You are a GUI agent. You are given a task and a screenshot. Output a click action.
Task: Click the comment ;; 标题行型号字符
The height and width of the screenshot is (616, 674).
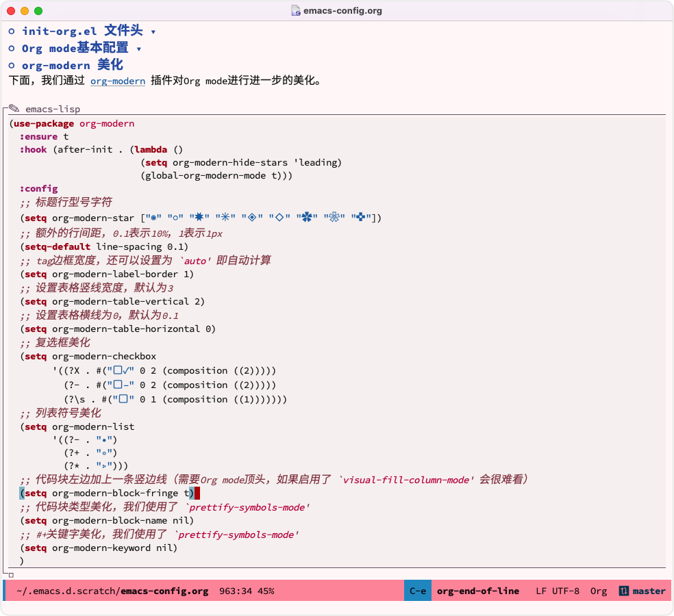click(x=66, y=202)
